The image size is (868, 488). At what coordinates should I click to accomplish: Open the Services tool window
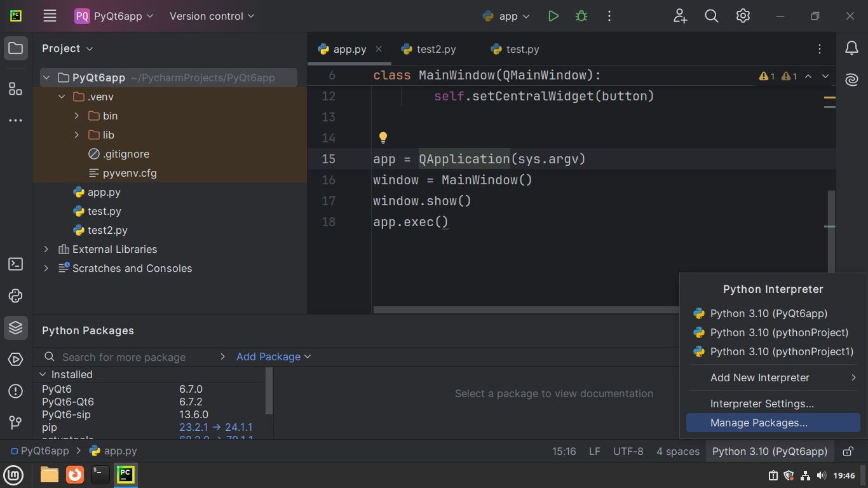[16, 360]
